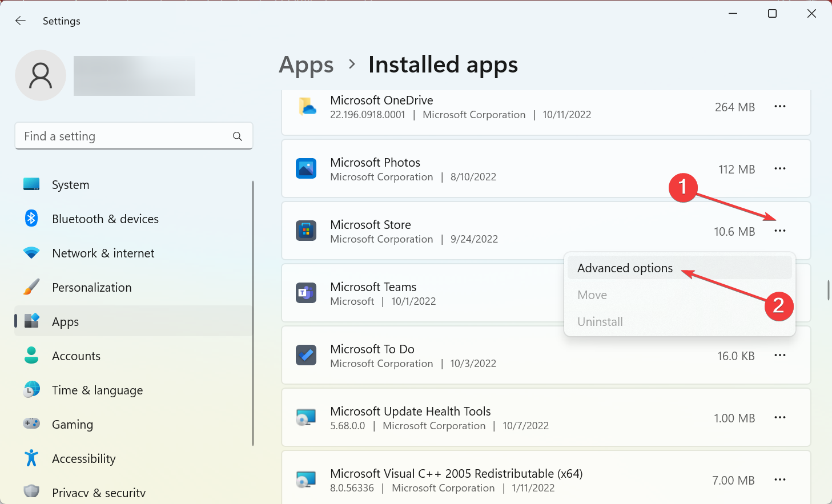Open more options for Microsoft To Do
Viewport: 832px width, 504px height.
tap(780, 356)
